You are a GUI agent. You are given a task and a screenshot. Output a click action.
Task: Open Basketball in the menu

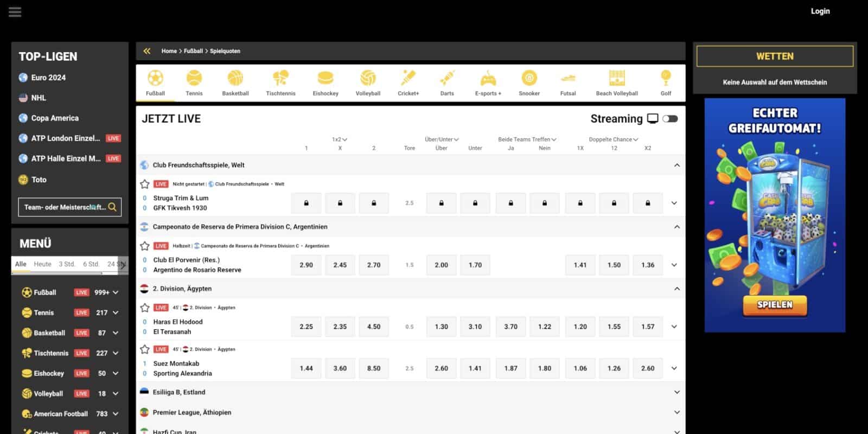(49, 333)
